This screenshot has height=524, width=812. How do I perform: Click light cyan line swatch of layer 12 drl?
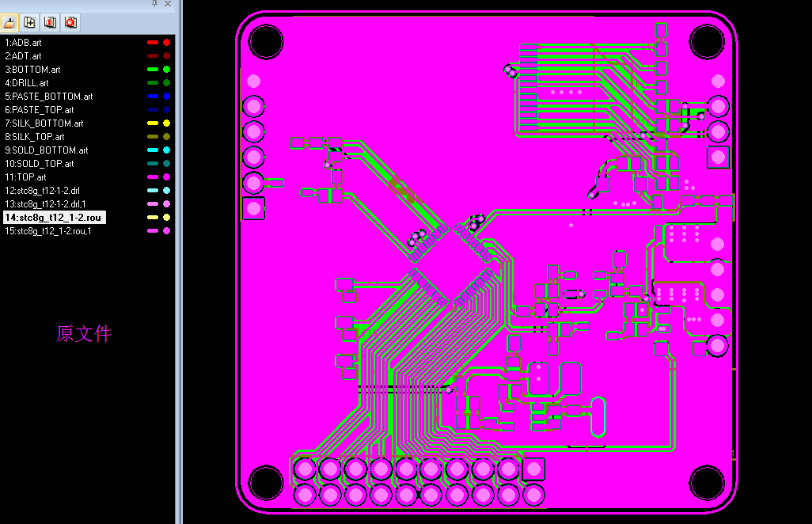(153, 191)
